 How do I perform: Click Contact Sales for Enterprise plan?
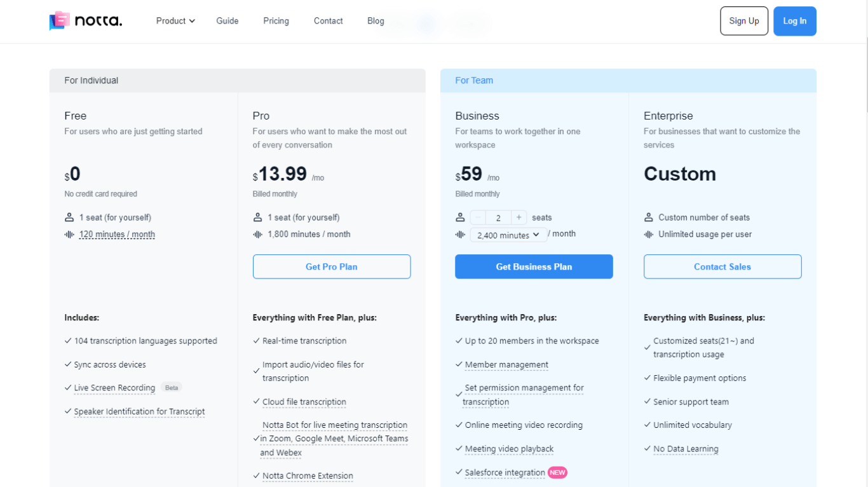tap(722, 267)
